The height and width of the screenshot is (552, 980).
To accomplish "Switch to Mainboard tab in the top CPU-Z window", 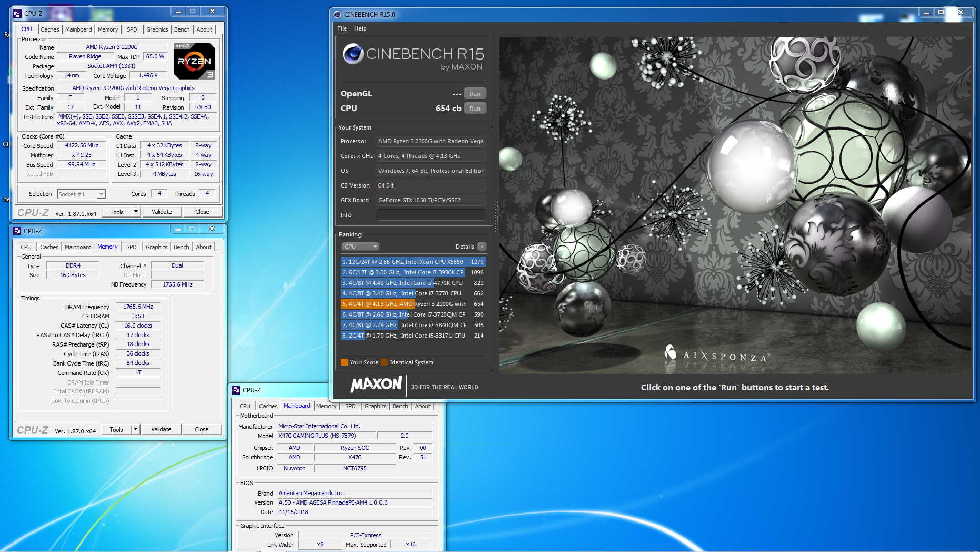I will [x=78, y=29].
